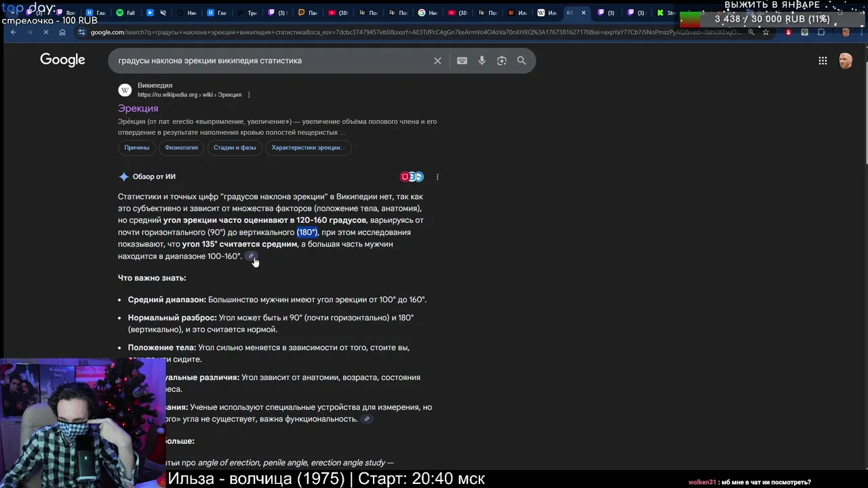
Task: Open the zoom magnifier icon in address bar
Action: pos(751,33)
